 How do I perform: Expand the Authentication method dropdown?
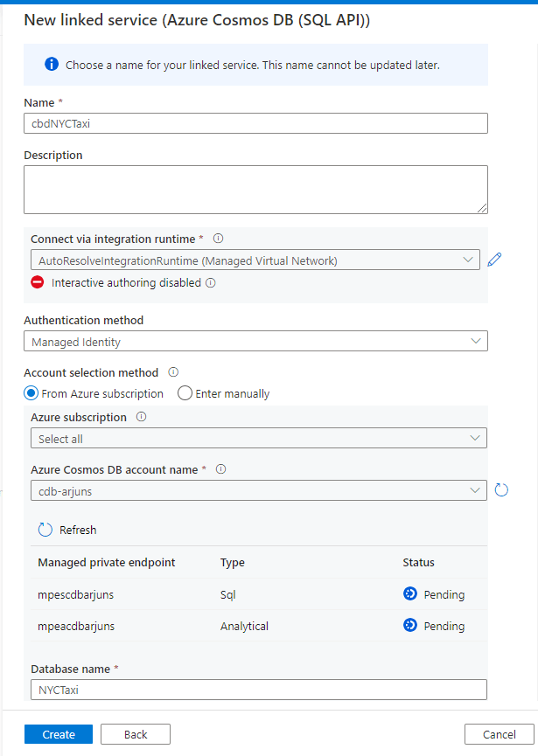click(255, 342)
